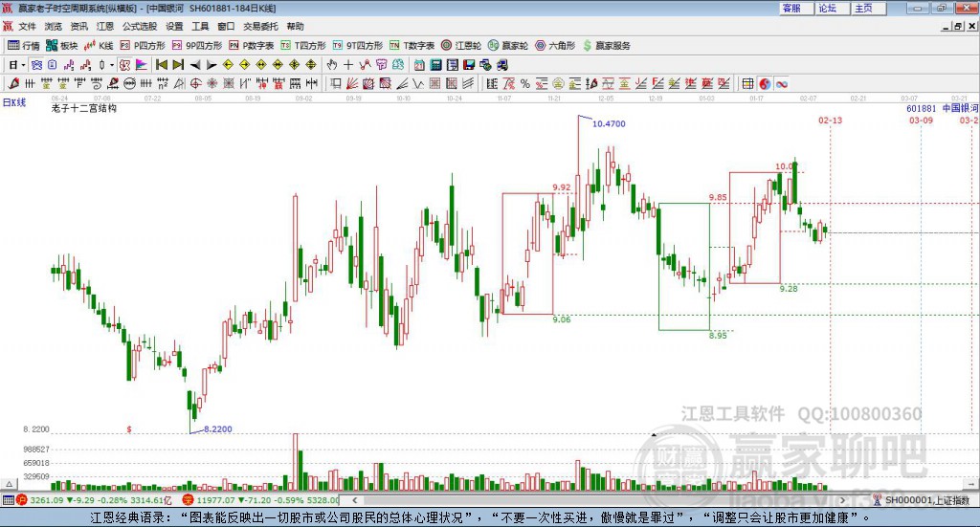Open the calculator icon

click(x=435, y=65)
